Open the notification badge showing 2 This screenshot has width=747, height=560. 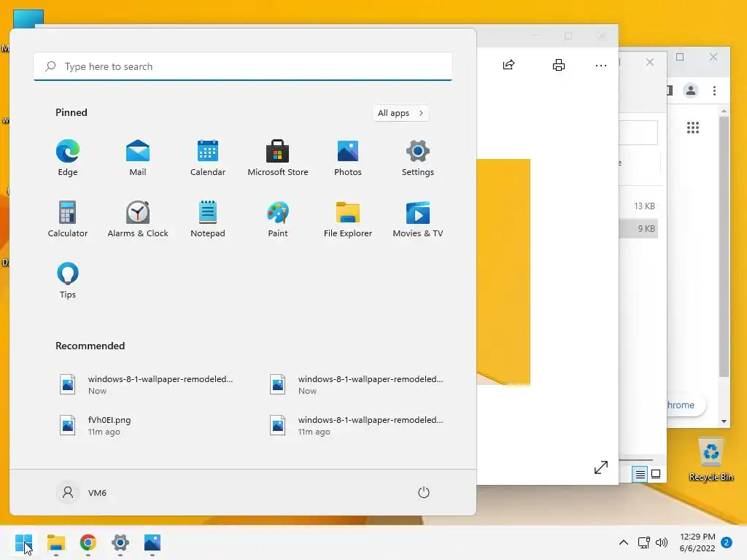pyautogui.click(x=727, y=542)
